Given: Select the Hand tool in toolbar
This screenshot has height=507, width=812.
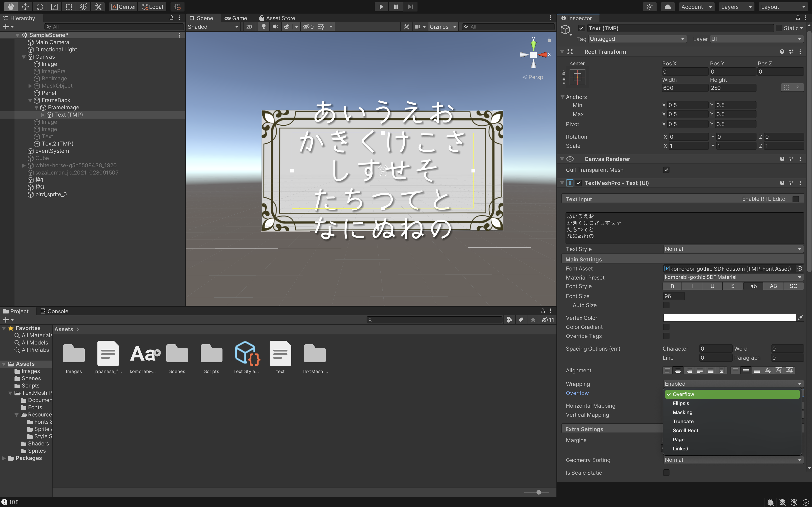Looking at the screenshot, I should pos(10,7).
